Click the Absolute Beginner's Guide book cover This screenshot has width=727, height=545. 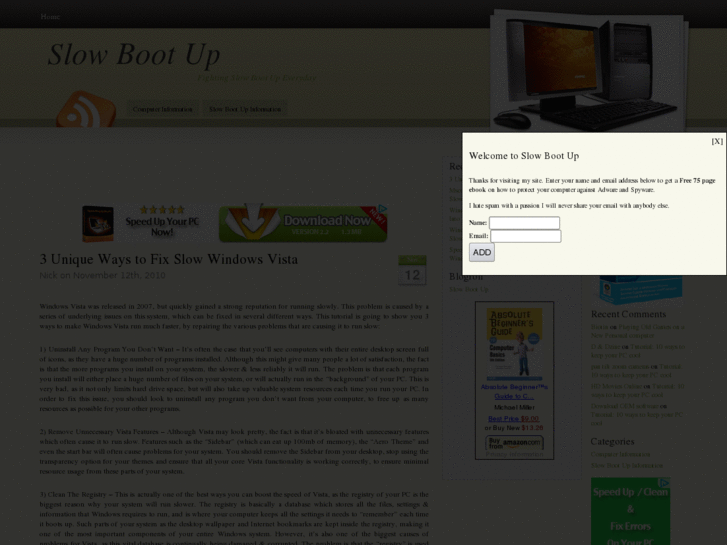(x=514, y=344)
